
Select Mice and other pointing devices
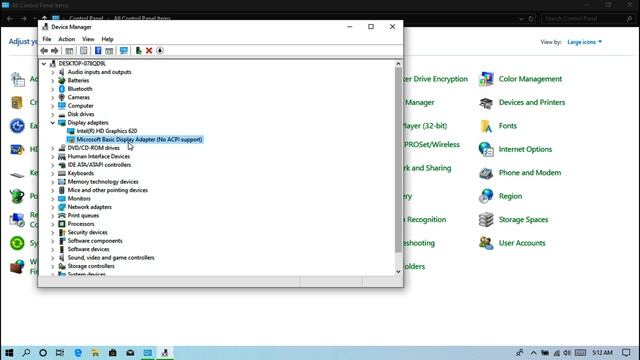click(107, 190)
